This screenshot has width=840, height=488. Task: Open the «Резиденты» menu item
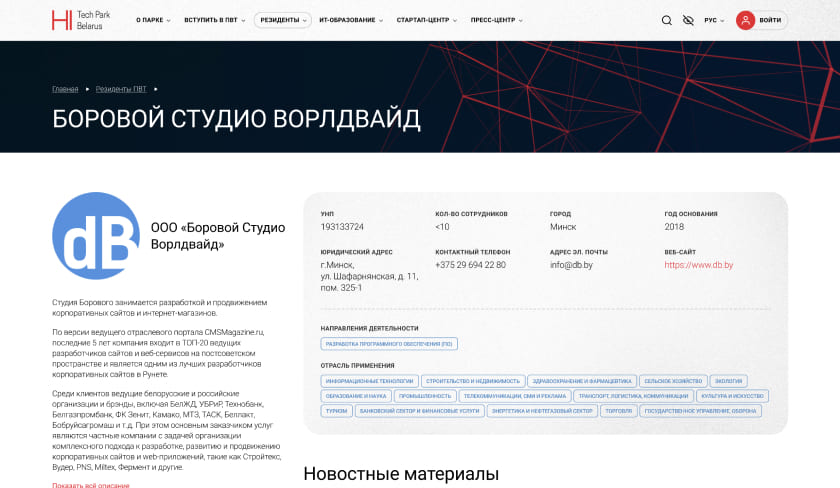click(283, 20)
